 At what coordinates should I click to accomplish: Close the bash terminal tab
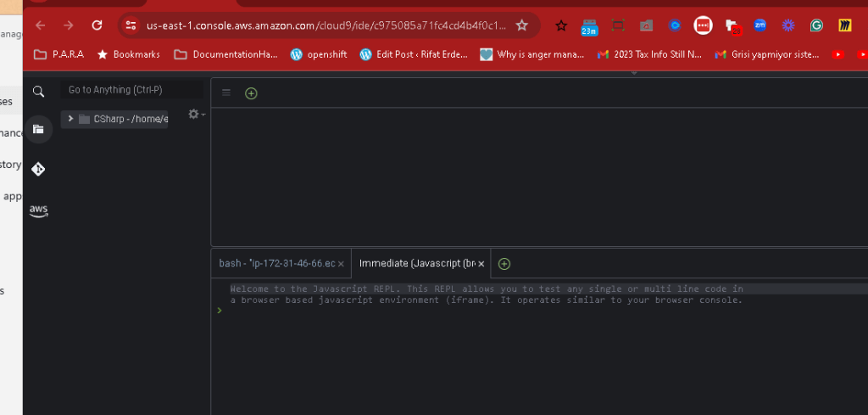pyautogui.click(x=341, y=264)
